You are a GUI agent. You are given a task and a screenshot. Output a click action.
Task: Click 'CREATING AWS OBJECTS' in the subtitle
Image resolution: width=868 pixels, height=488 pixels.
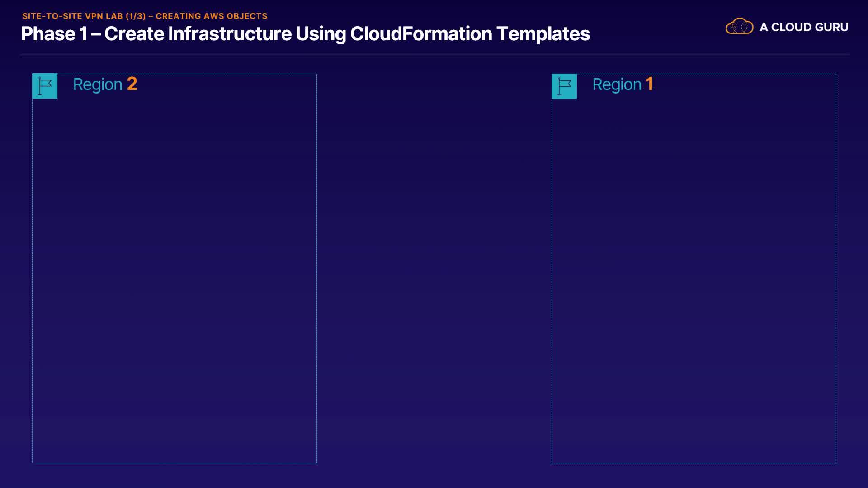pos(212,16)
